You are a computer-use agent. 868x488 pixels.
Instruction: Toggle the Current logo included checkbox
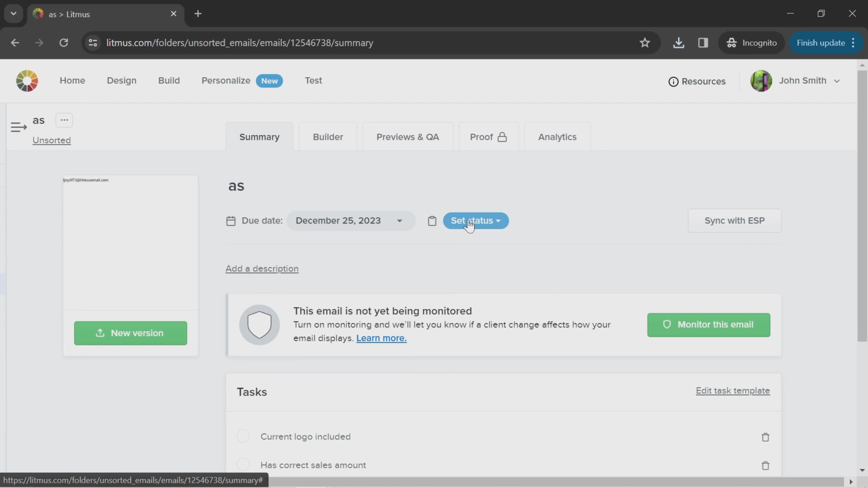[x=243, y=436]
